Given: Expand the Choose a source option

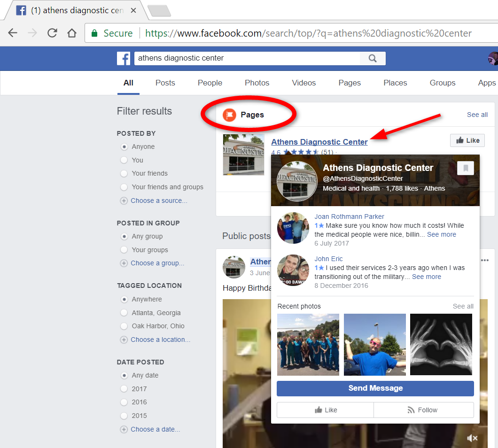Looking at the screenshot, I should pos(159,201).
